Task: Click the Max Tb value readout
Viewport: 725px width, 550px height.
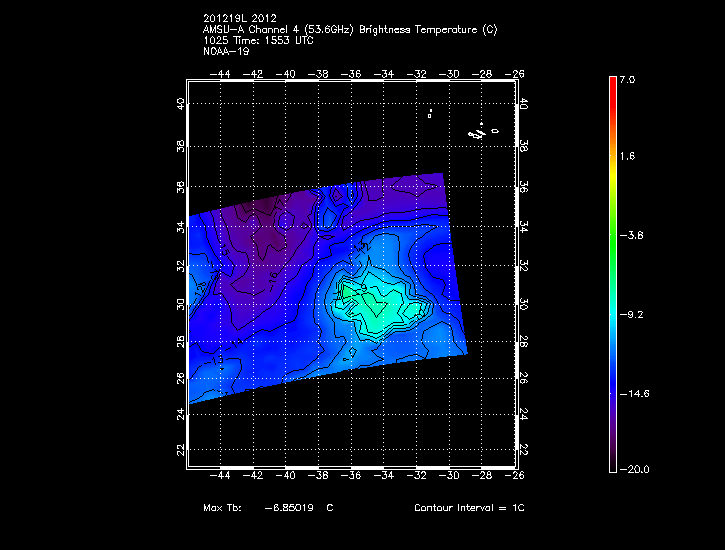Action: coord(268,508)
